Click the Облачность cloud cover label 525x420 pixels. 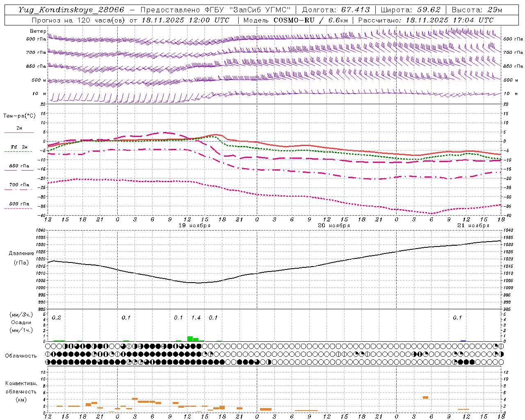(21, 356)
